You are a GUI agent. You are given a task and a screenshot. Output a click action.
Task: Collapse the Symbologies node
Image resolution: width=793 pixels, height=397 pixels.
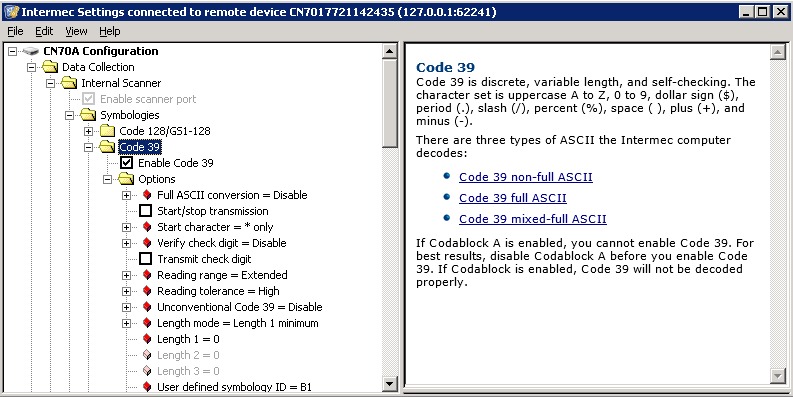coord(69,115)
